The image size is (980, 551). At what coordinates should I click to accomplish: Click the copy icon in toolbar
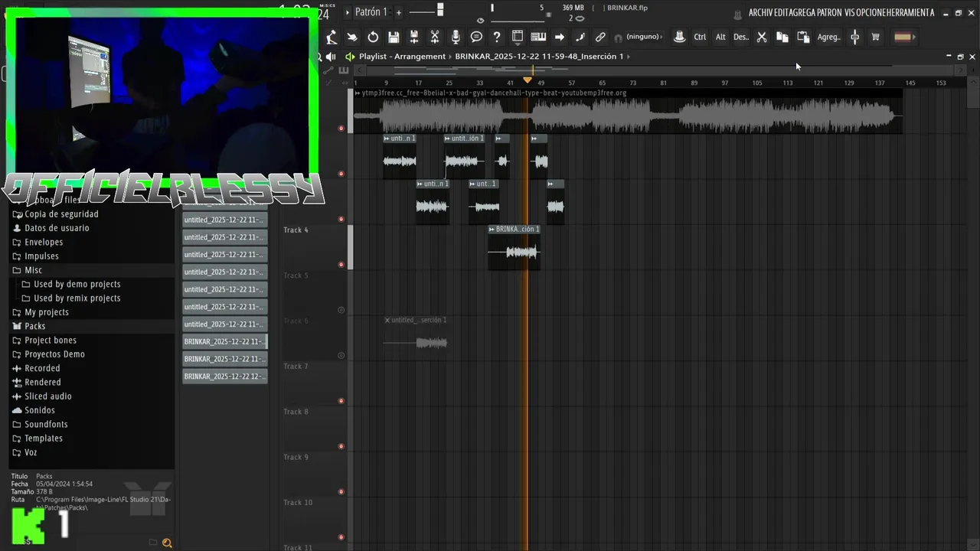(x=782, y=37)
